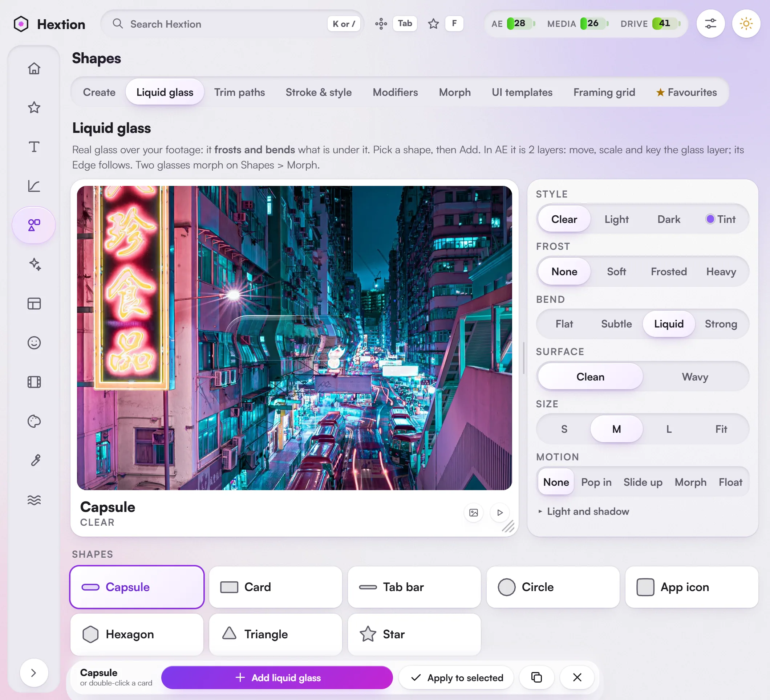Screen dimensions: 770x700
Task: Open the Favourites tab
Action: tap(686, 92)
